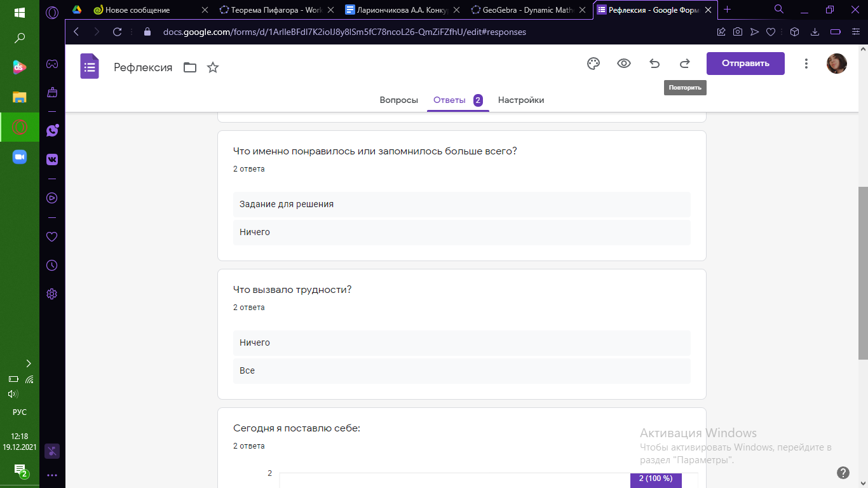Screen dimensions: 868x488
Task: Open the downloads arrow in the browser toolbar
Action: click(x=815, y=32)
